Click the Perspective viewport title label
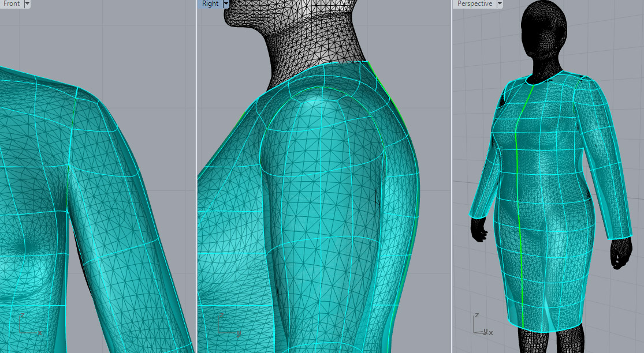This screenshot has width=644, height=353. pyautogui.click(x=475, y=3)
